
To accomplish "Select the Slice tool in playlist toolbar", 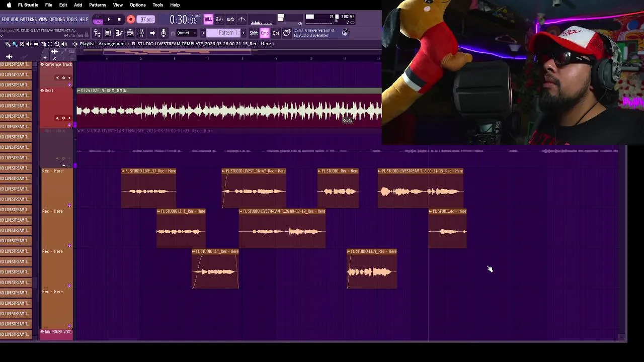I will click(43, 44).
